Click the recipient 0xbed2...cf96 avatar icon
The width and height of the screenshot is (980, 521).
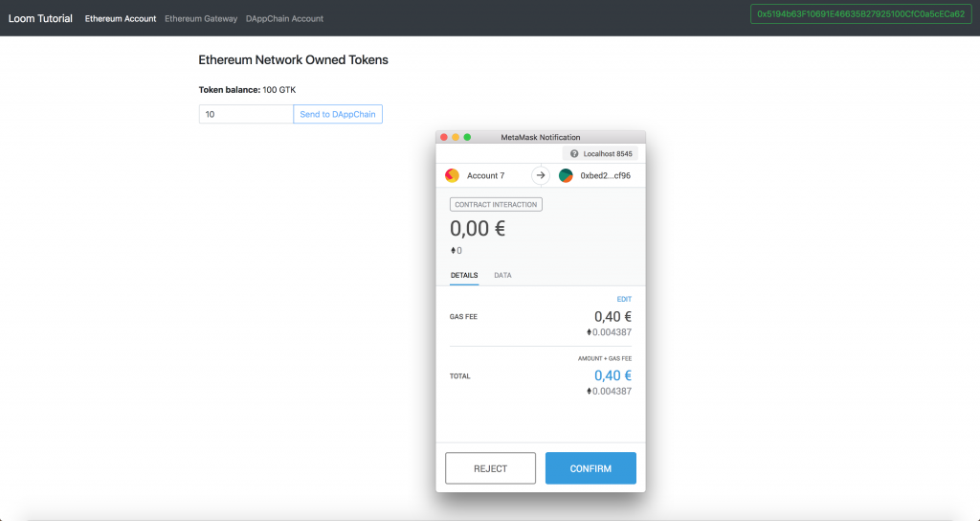click(x=566, y=176)
